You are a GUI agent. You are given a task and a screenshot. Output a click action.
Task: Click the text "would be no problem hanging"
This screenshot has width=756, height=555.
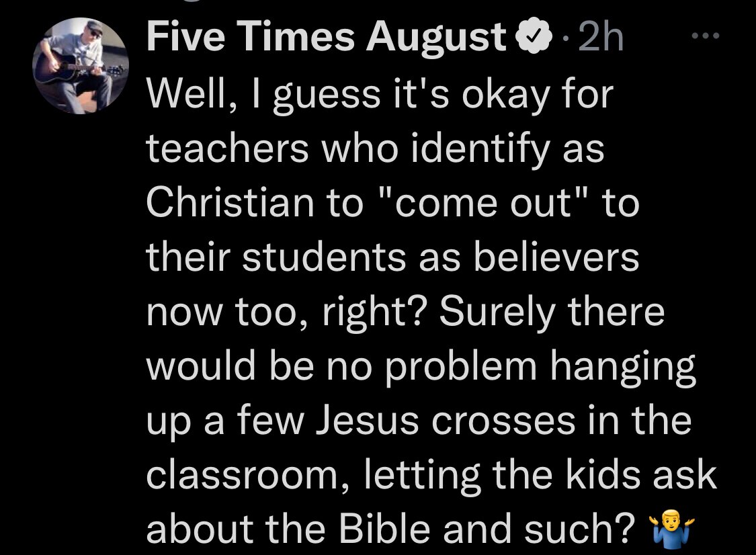pos(420,368)
